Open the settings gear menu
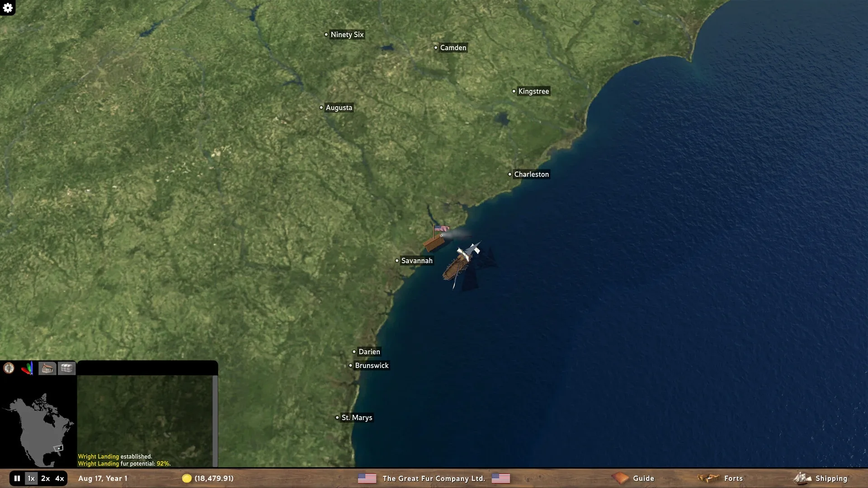868x488 pixels. [8, 8]
